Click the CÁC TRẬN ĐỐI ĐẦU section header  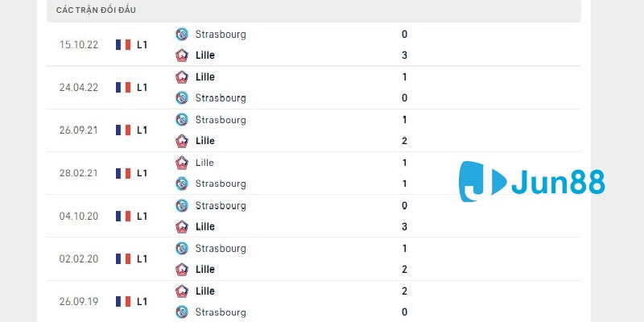[x=97, y=10]
